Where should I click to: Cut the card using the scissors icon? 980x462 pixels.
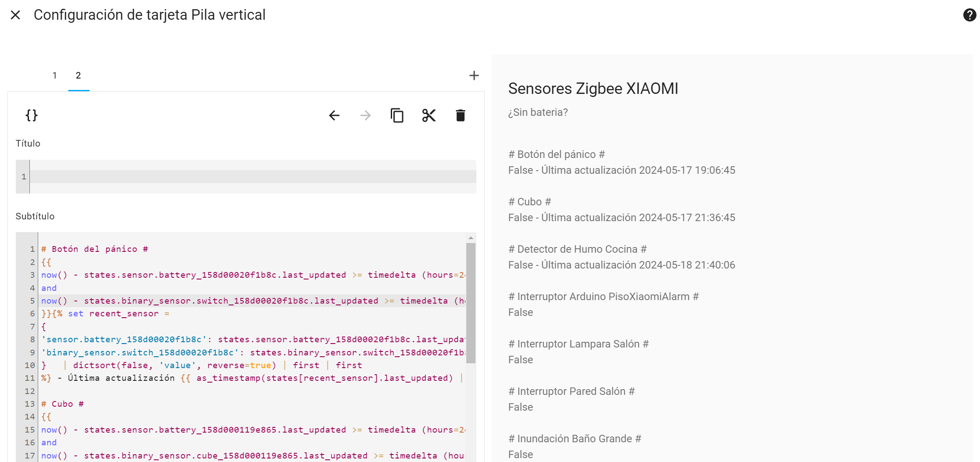click(x=429, y=115)
